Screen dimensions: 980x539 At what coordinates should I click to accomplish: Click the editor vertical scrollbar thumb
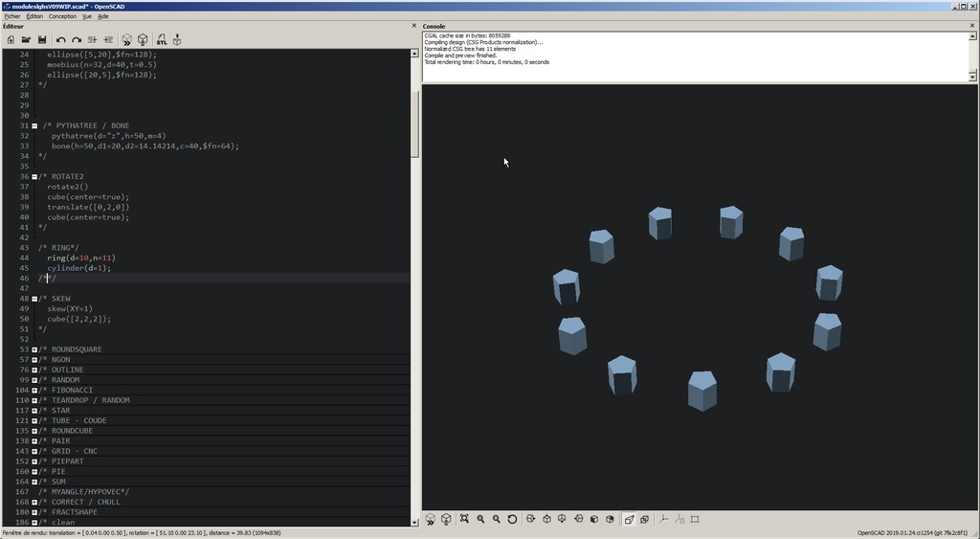414,125
